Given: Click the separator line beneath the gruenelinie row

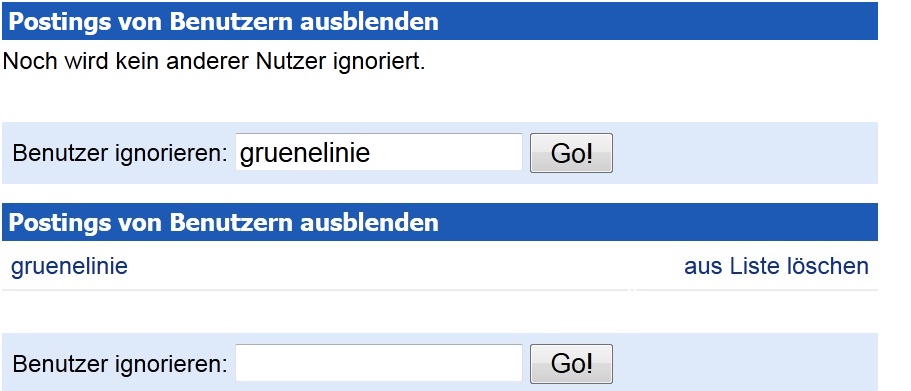Looking at the screenshot, I should pyautogui.click(x=440, y=289).
